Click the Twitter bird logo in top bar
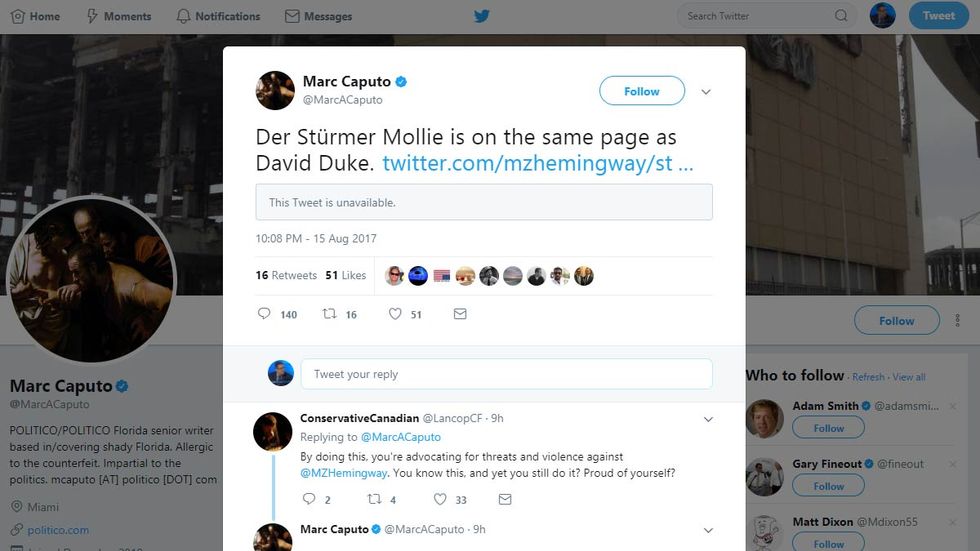This screenshot has width=980, height=551. (x=482, y=16)
